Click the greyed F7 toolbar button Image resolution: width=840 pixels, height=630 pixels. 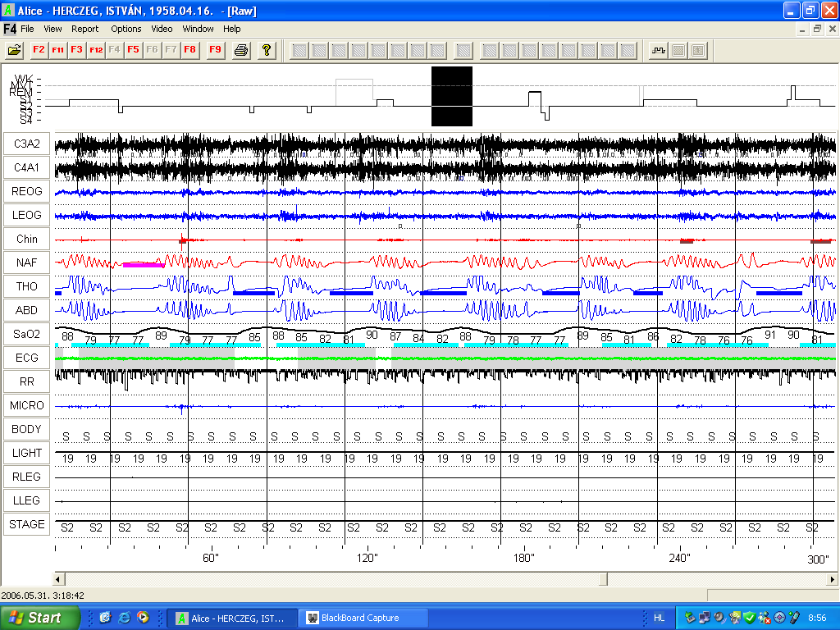[x=171, y=50]
